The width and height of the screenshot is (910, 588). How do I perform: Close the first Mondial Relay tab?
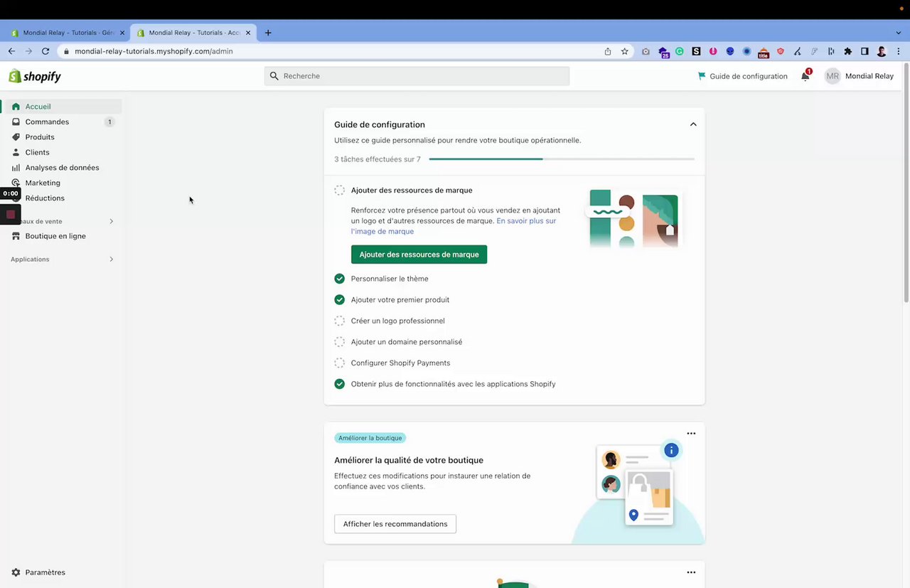122,33
